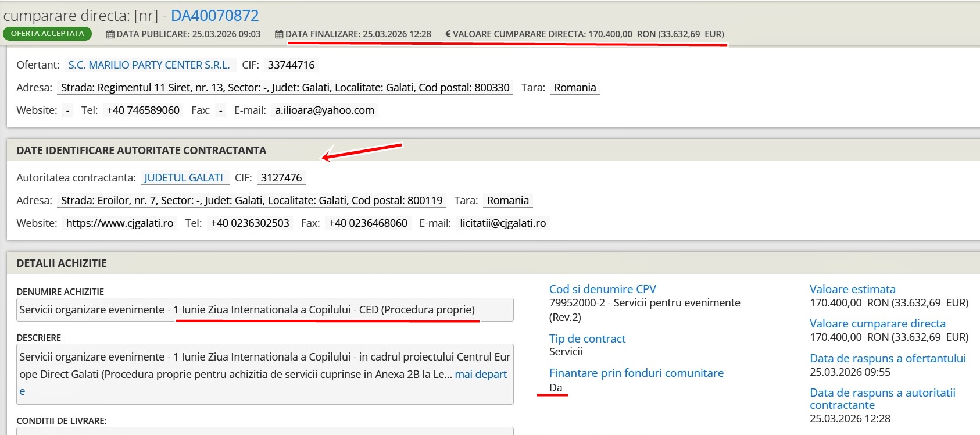Open the DA40070872 purchase number link

[214, 15]
